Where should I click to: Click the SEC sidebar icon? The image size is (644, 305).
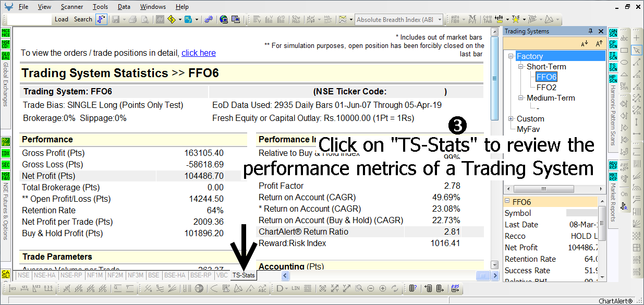(x=6, y=165)
